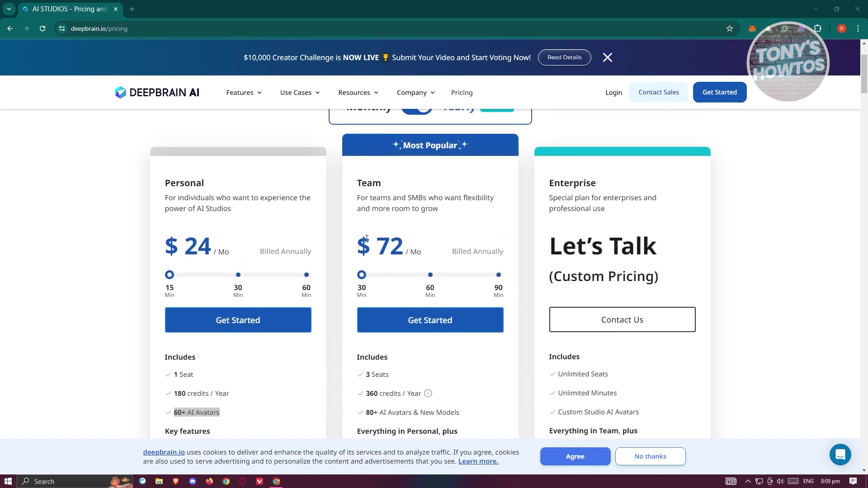Screen dimensions: 868x488
Task: Open the Chrome profile avatar R
Action: click(x=841, y=28)
